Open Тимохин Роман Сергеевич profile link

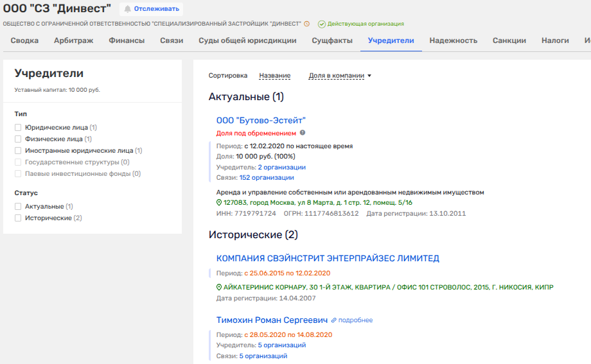272,320
